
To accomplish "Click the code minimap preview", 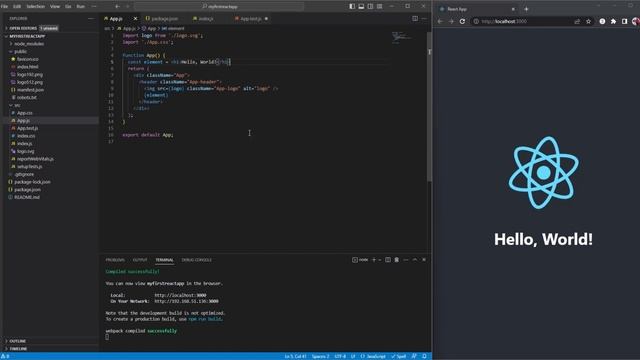I will coord(402,38).
